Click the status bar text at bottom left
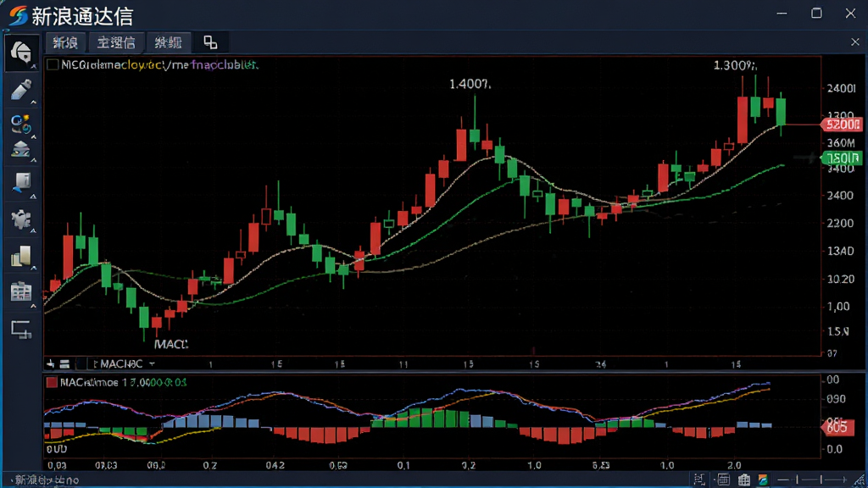 pos(47,480)
